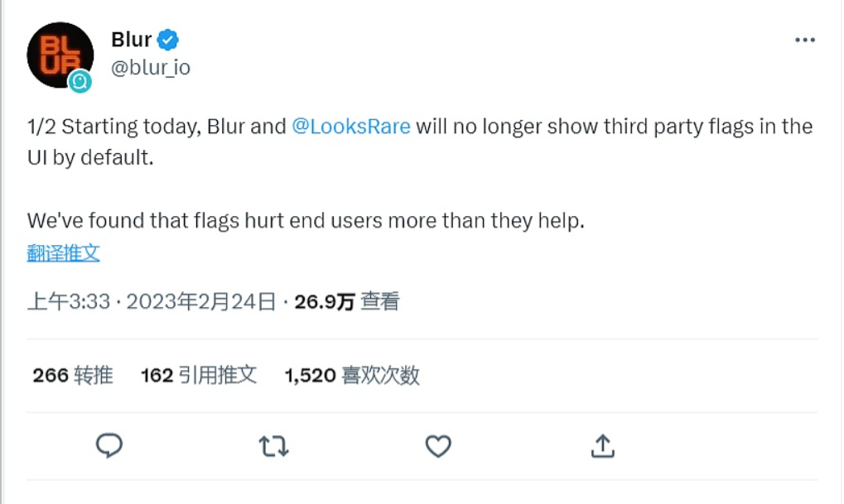This screenshot has height=504, width=844.
Task: Open the Blur profile picture
Action: 58,54
